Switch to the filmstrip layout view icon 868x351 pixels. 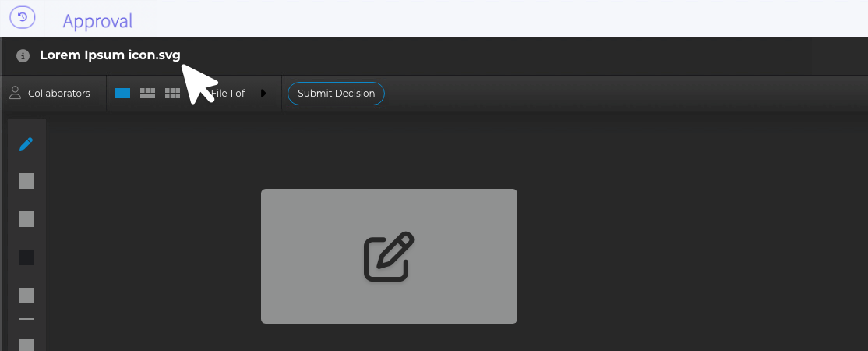click(147, 93)
